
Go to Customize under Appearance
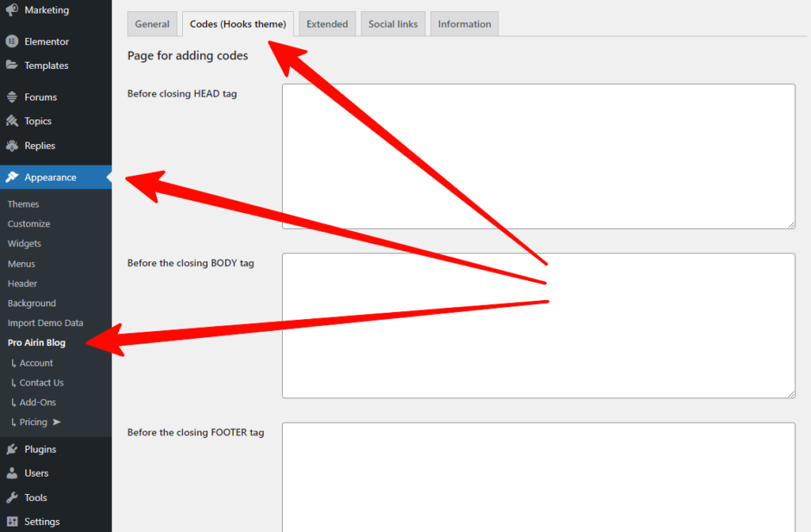point(29,223)
